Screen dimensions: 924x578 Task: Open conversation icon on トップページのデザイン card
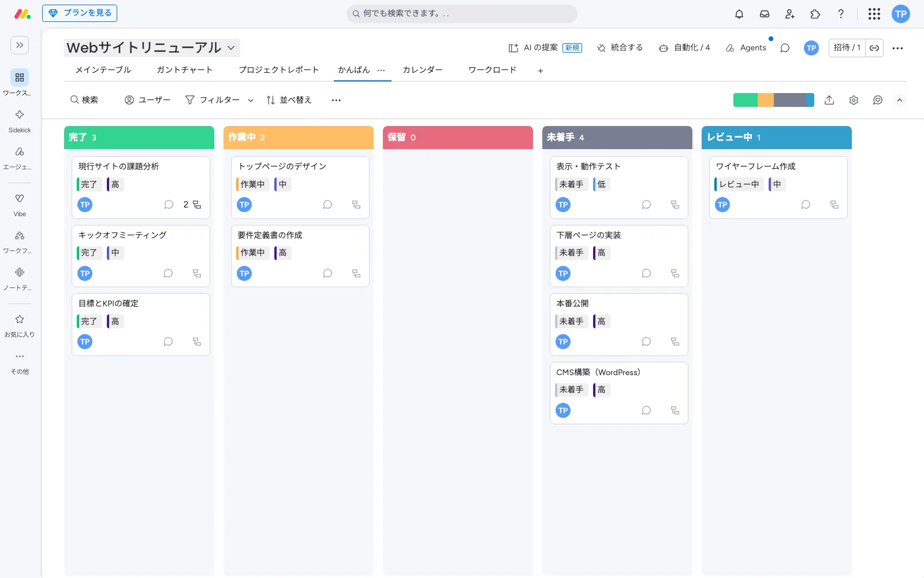327,205
